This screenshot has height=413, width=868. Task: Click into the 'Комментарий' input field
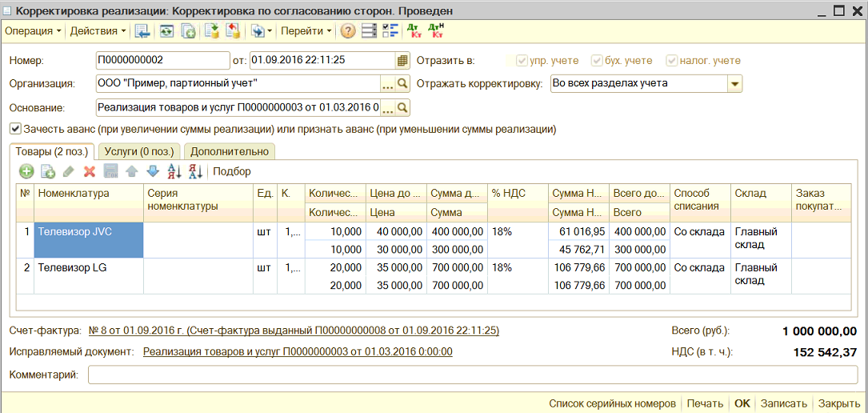[472, 375]
